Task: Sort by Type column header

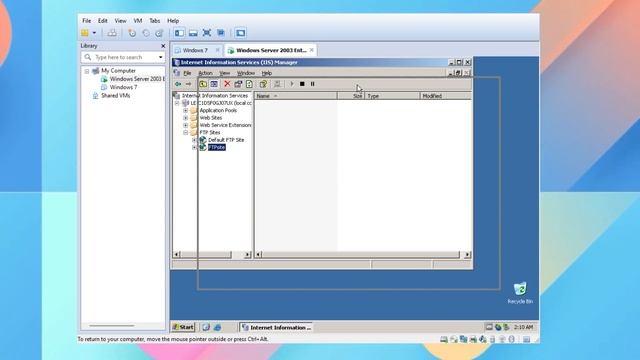Action: tap(392, 96)
